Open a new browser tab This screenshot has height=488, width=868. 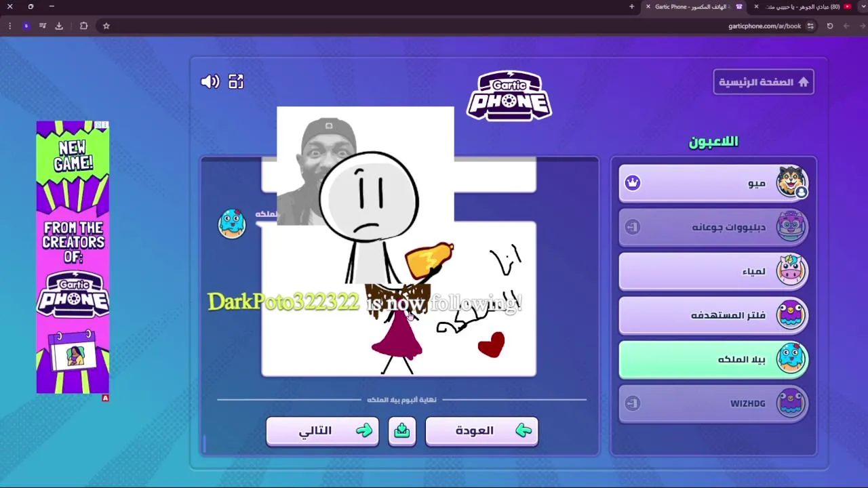(631, 7)
